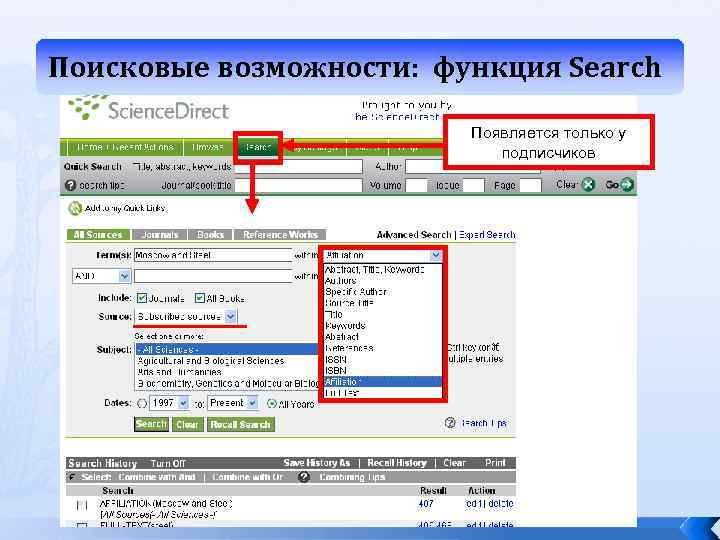The width and height of the screenshot is (720, 540).
Task: Click Combine with And link
Action: click(x=157, y=477)
